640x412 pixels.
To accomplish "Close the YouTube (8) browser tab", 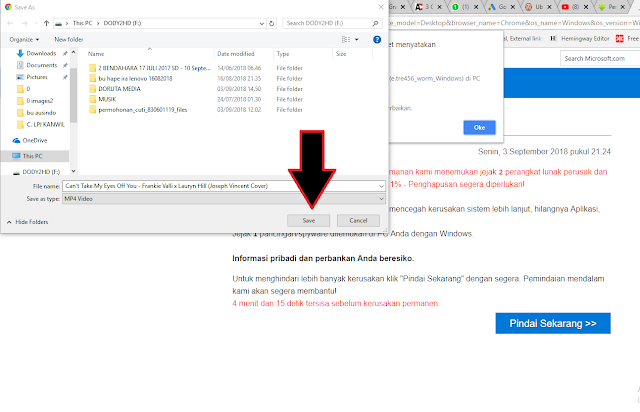I will pyautogui.click(x=586, y=7).
